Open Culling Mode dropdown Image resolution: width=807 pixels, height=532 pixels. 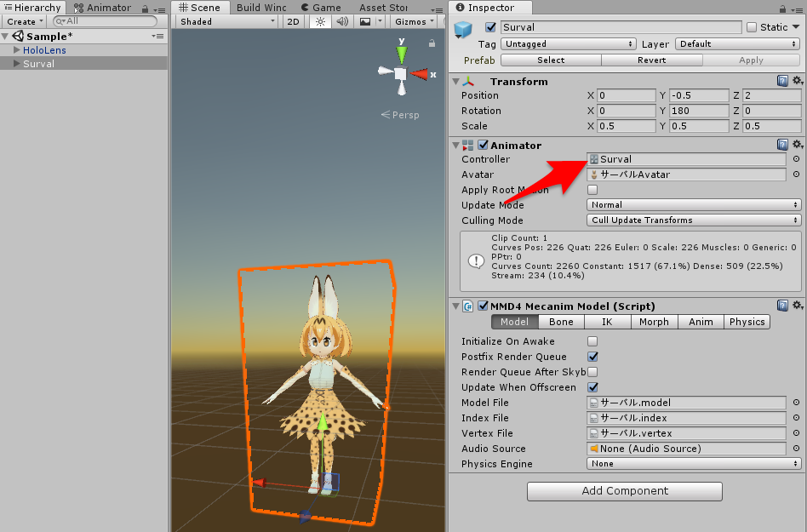(694, 220)
